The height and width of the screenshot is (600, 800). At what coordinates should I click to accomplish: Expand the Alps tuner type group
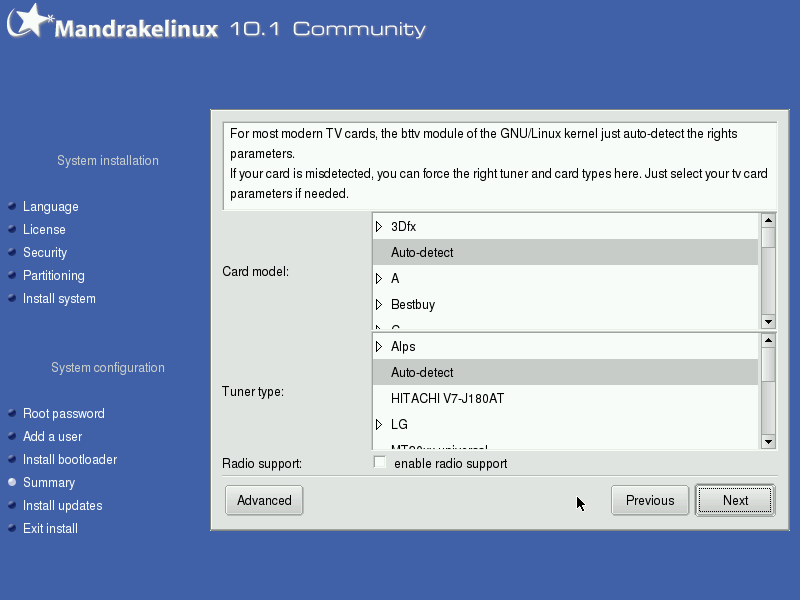pos(379,347)
